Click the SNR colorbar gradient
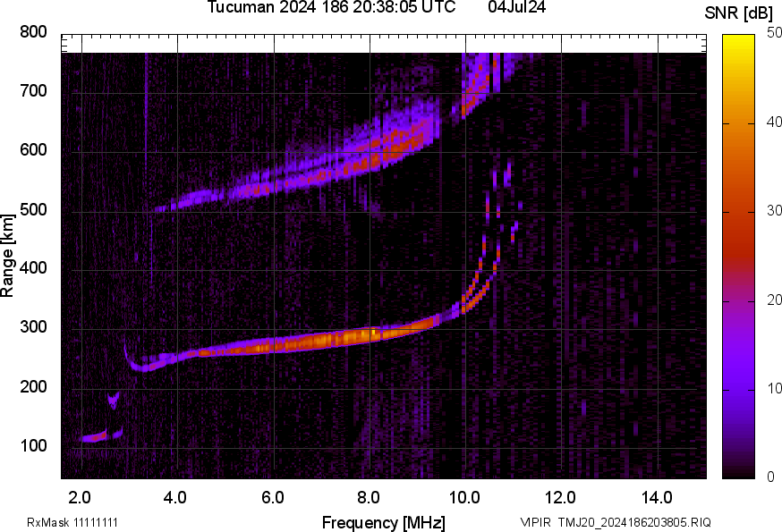The image size is (782, 532). pos(738,257)
